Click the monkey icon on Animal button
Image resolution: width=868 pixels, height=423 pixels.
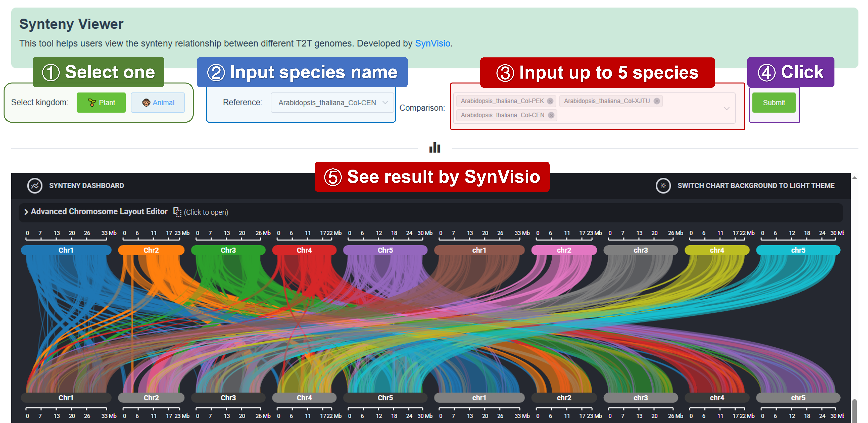pos(146,103)
